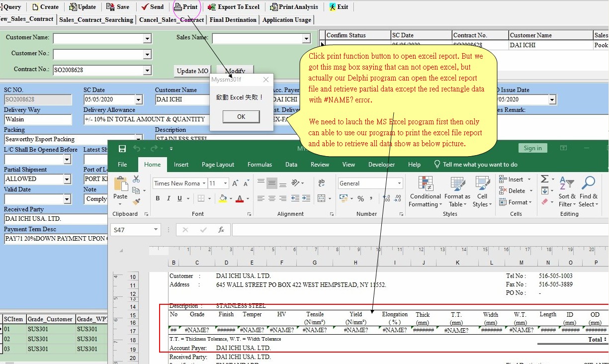Viewport: 609px width, 364px height.
Task: Click OK in the Excel failure dialog
Action: click(241, 117)
